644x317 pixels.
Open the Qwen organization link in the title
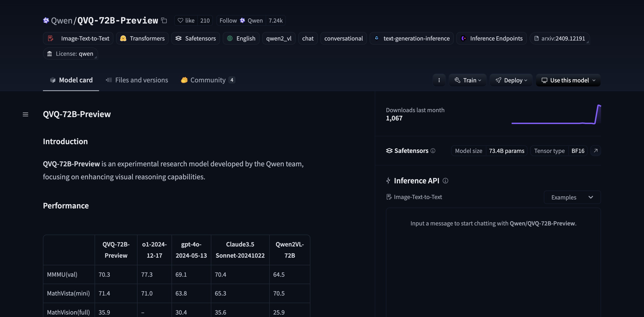[61, 21]
